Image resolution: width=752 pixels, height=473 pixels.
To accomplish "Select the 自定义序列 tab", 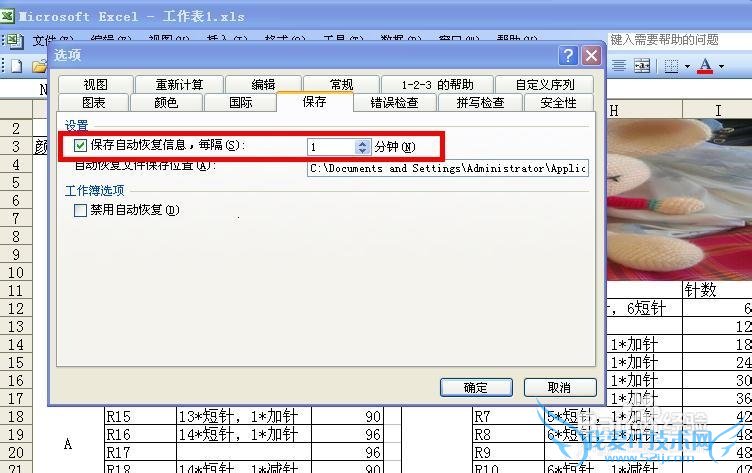I will (545, 84).
